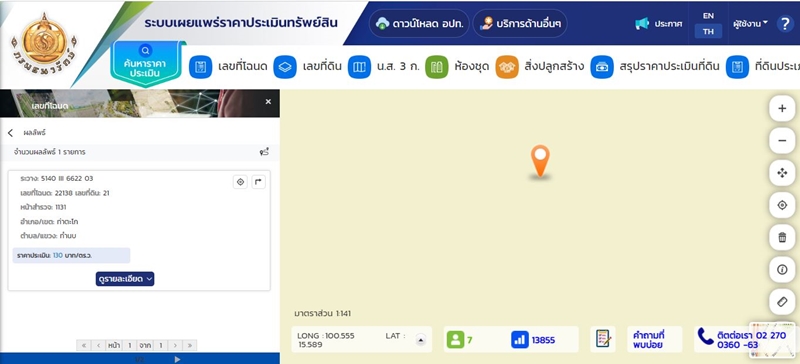The image size is (800, 364).
Task: Click the ตำบล/แขวง: ทำนบ text
Action: [48, 236]
